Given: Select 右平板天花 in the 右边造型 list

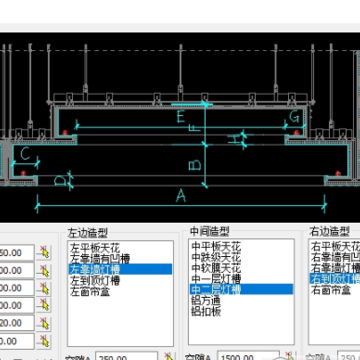Looking at the screenshot, I should [335, 247].
